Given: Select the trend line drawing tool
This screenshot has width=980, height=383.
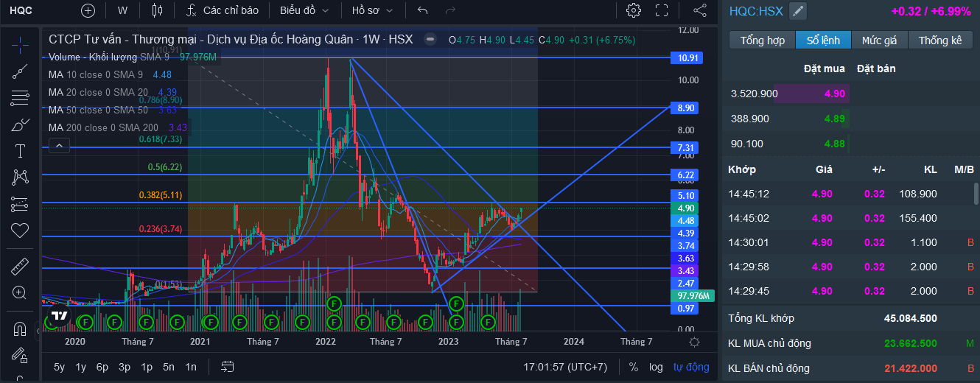Looking at the screenshot, I should [x=20, y=71].
